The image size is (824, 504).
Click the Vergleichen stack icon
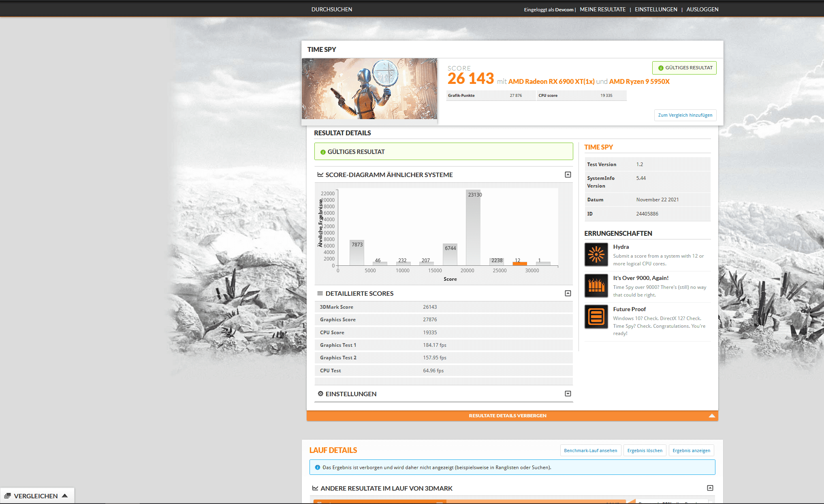tap(7, 496)
